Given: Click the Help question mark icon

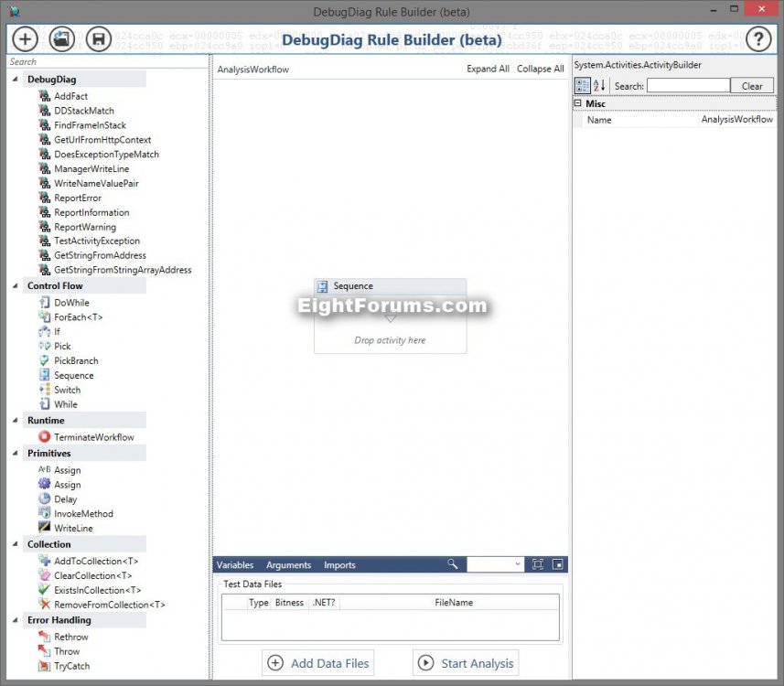Looking at the screenshot, I should coord(757,38).
